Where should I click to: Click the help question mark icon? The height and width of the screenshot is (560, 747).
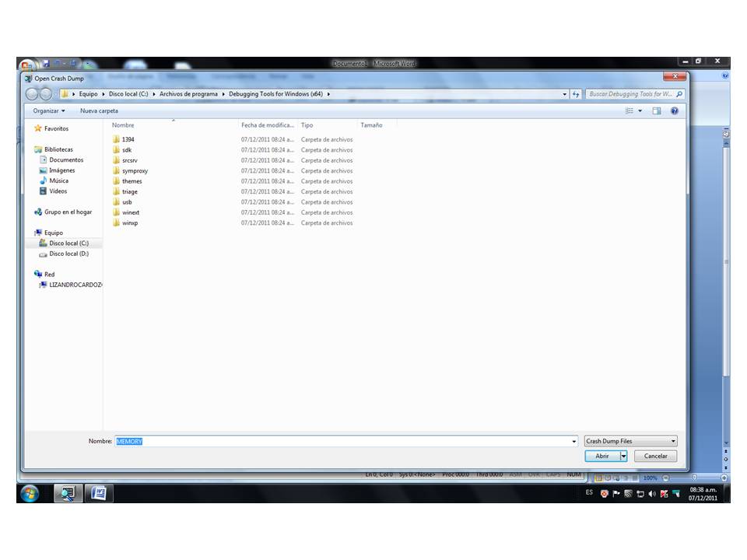(674, 111)
